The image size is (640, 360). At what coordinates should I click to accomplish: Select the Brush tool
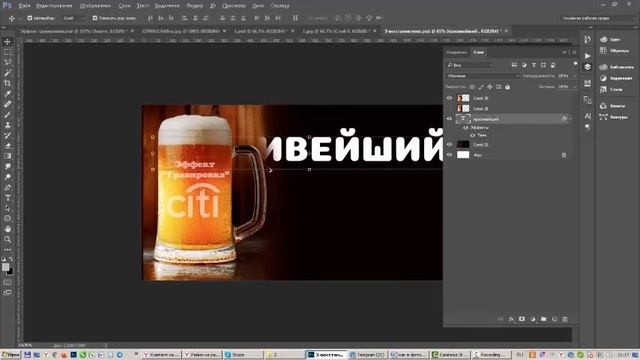(x=7, y=115)
